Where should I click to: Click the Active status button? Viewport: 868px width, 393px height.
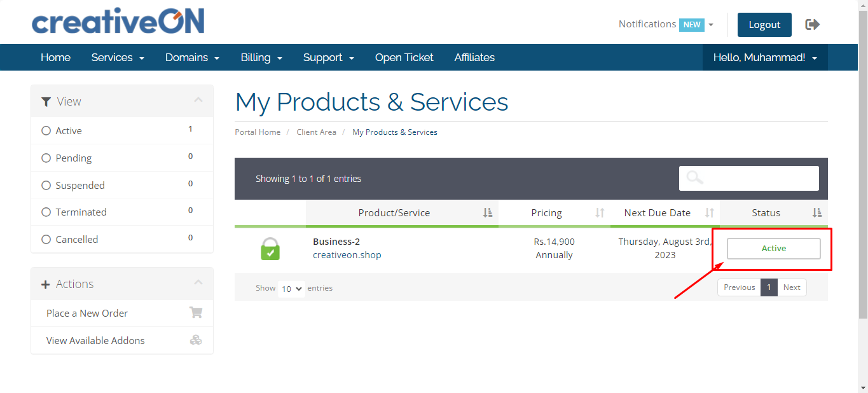click(x=774, y=249)
